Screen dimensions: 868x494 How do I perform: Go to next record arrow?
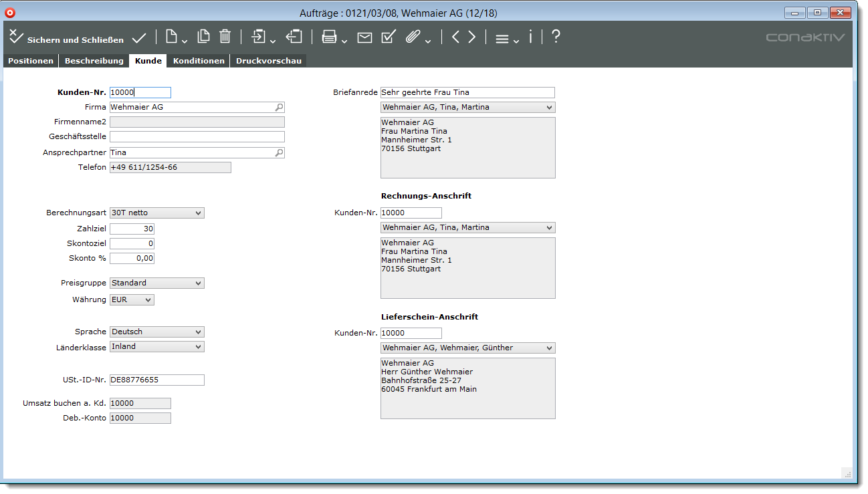click(472, 38)
